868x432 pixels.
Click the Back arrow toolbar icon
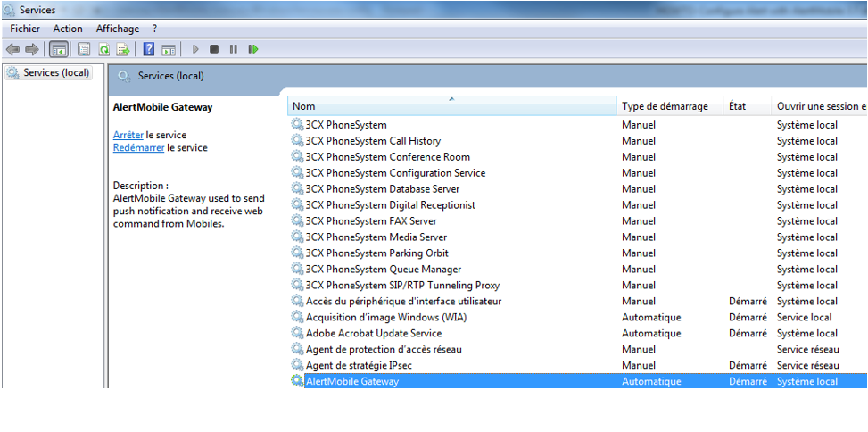click(12, 49)
